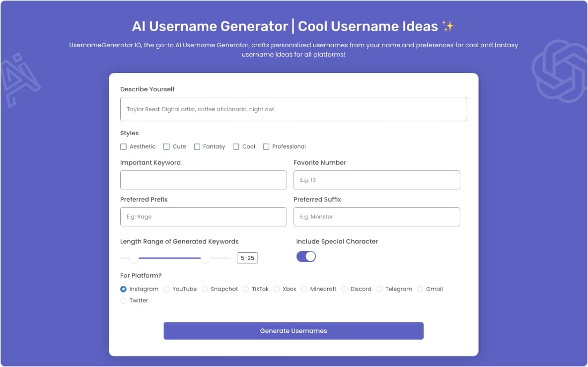Check the Professional style option
The width and height of the screenshot is (588, 367).
click(x=266, y=147)
